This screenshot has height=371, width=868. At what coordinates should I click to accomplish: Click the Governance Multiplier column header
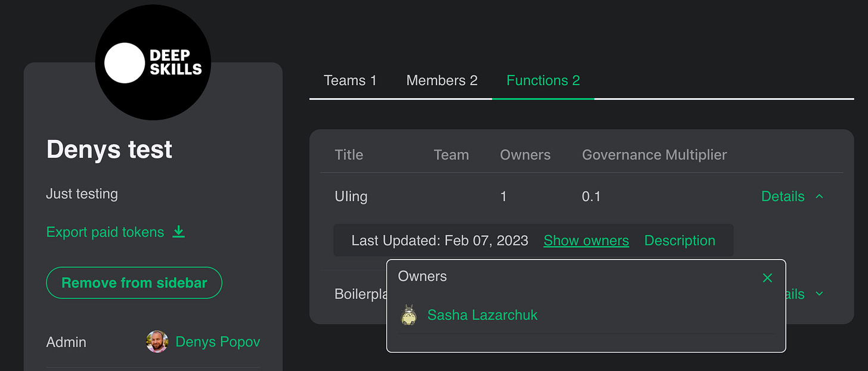coord(654,155)
